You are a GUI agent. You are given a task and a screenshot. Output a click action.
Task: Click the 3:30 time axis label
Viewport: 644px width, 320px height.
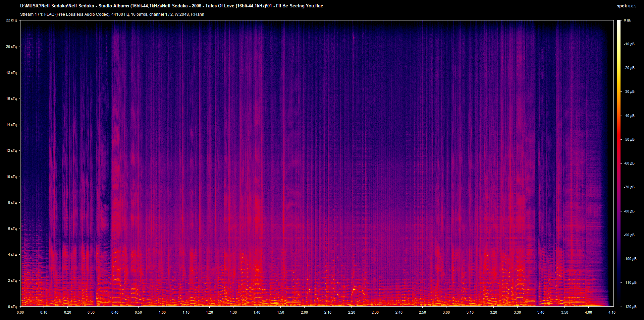[x=518, y=312]
